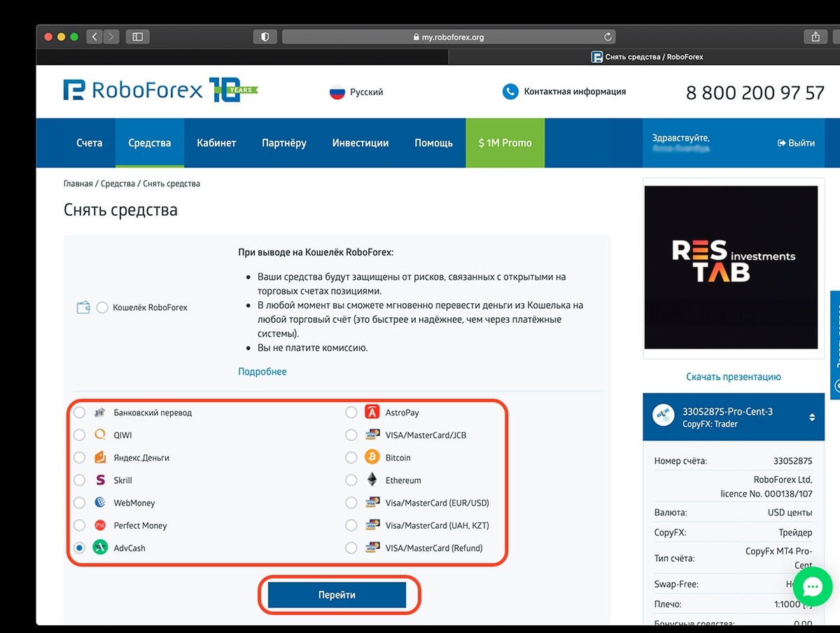Click the Perfect Money icon
This screenshot has width=840, height=633.
coord(100,525)
